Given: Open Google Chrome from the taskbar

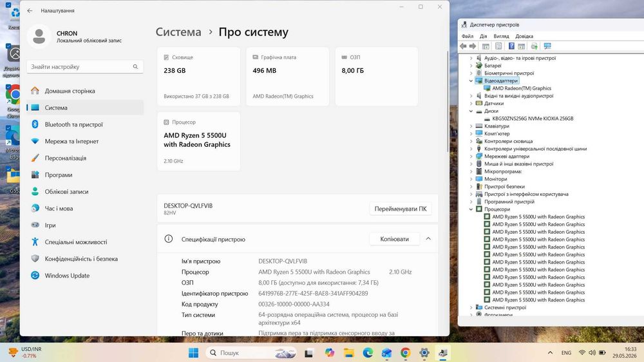Looking at the screenshot, I should click(405, 352).
